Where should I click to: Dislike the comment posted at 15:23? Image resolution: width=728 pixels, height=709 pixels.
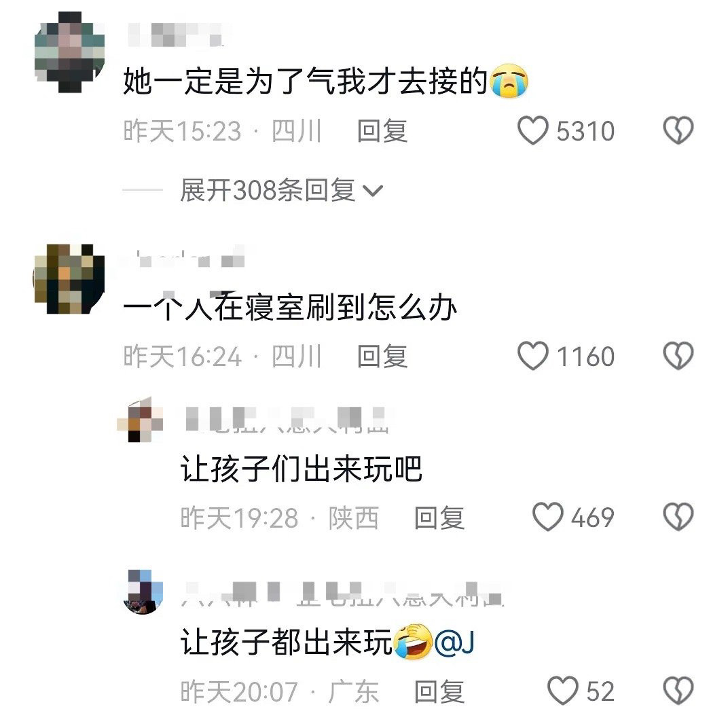678,130
